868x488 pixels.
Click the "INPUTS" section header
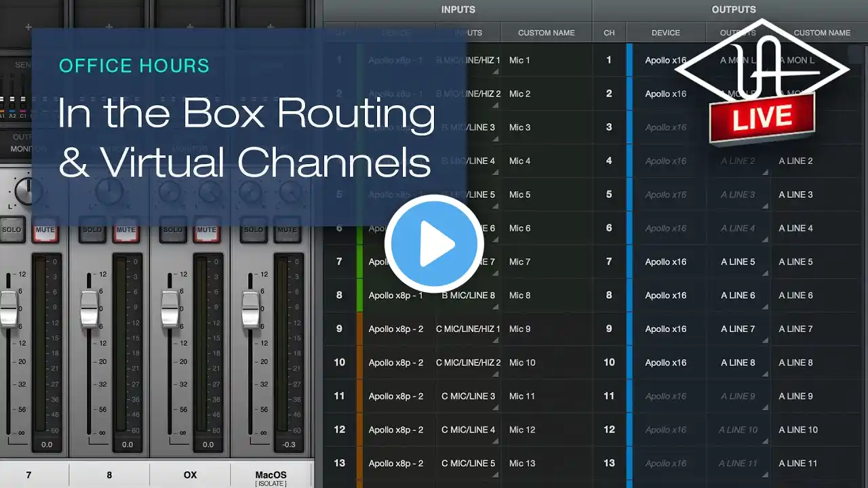pos(458,9)
